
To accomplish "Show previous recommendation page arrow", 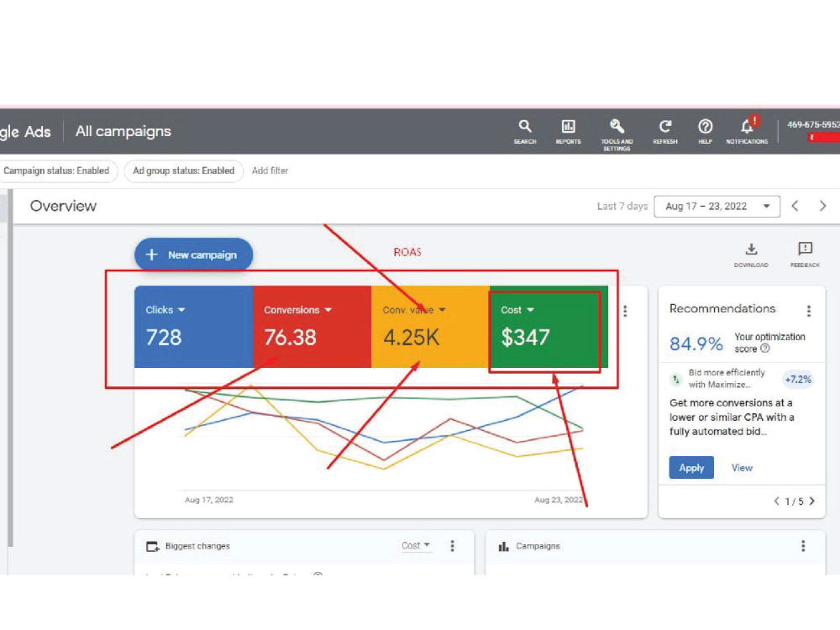I will (x=776, y=501).
